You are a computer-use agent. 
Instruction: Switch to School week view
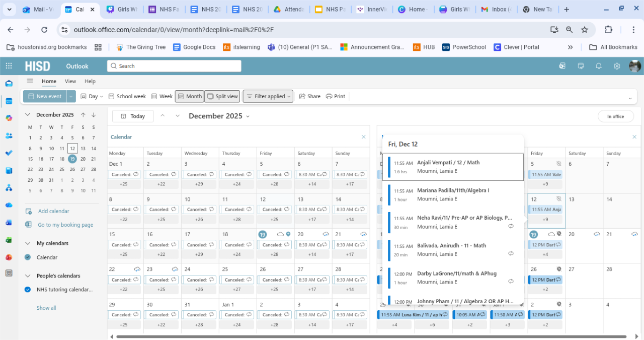(x=127, y=96)
